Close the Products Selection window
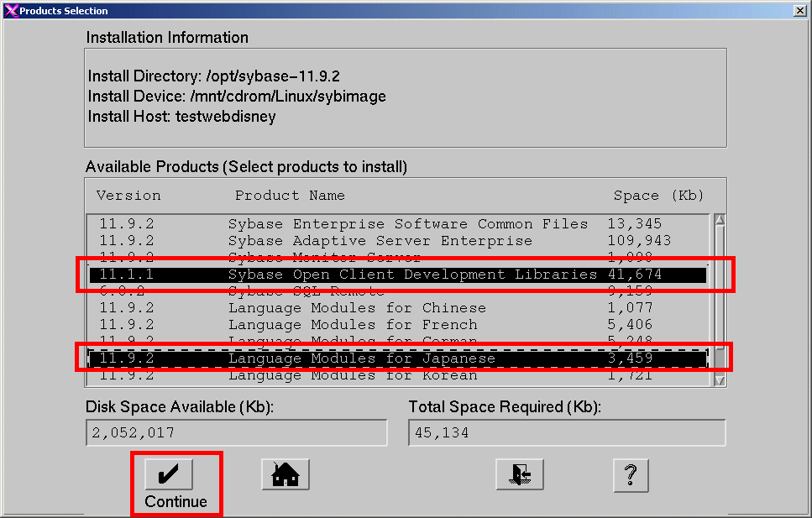This screenshot has height=518, width=812. [x=800, y=10]
